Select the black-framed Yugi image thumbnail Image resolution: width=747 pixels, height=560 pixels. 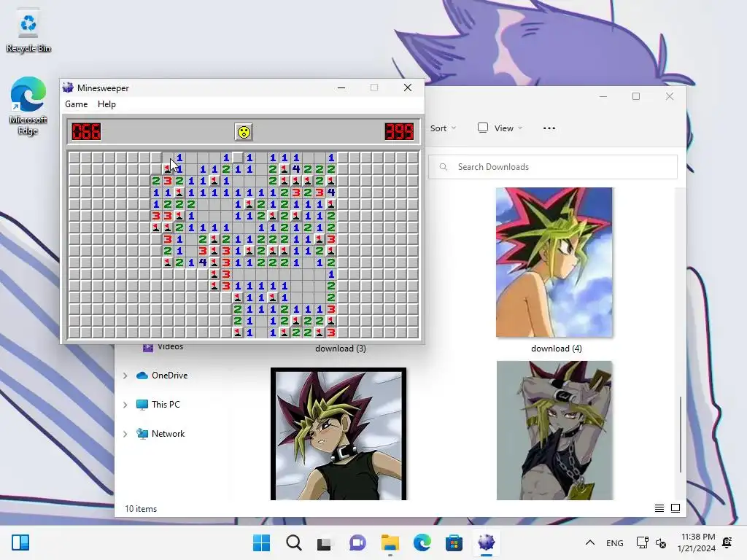[x=338, y=434]
